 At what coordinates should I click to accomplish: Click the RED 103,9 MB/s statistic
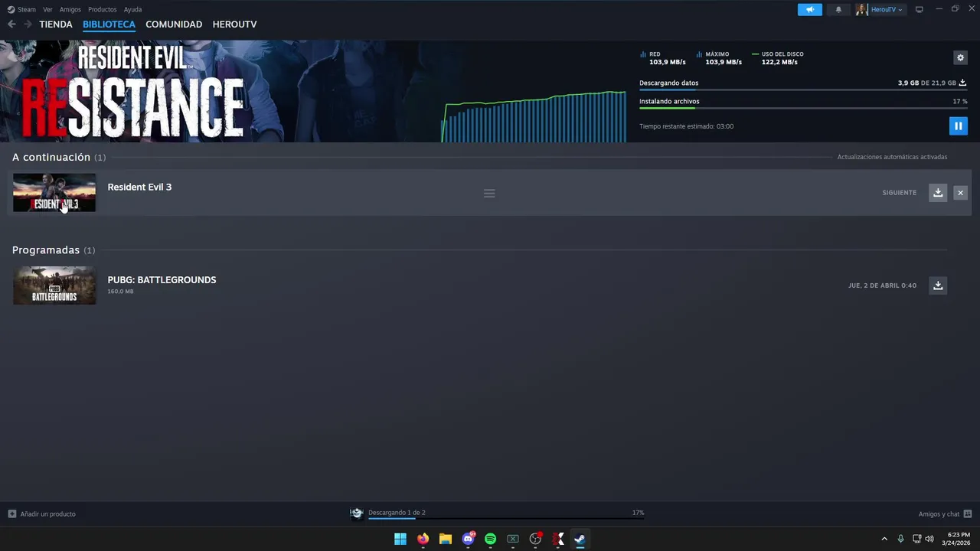pyautogui.click(x=663, y=58)
